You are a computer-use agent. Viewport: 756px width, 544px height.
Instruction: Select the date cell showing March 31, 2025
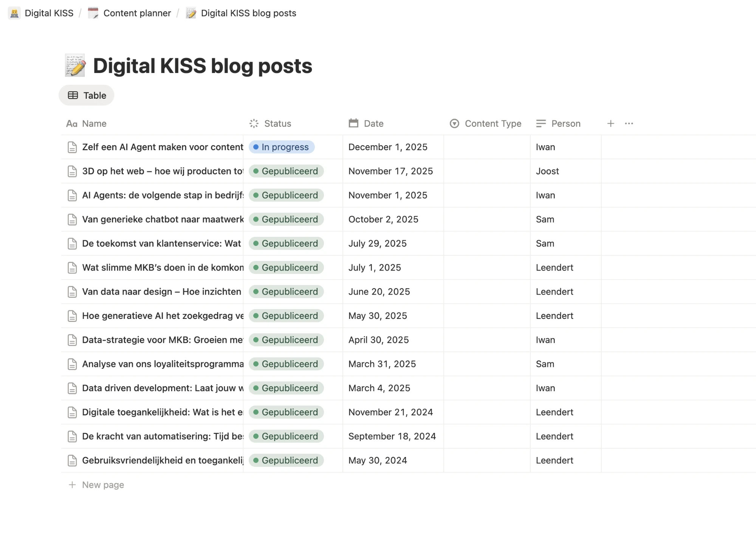[382, 364]
